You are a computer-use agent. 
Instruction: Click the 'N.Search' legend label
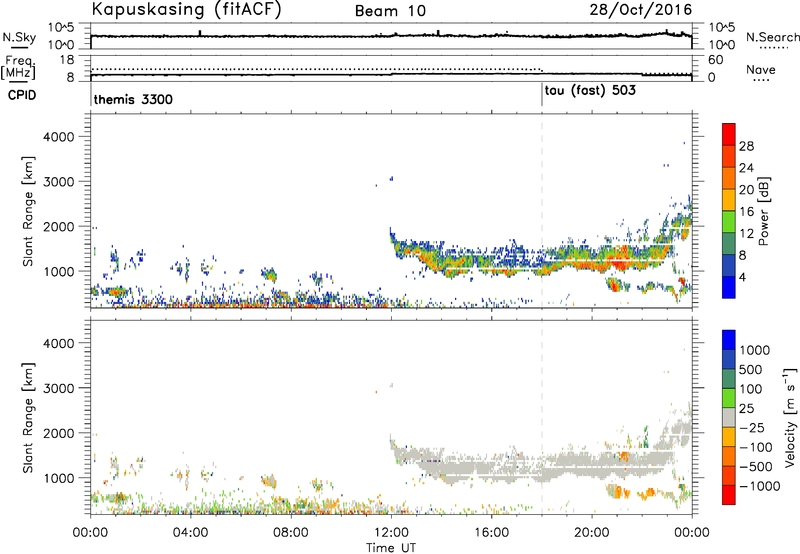tap(772, 38)
